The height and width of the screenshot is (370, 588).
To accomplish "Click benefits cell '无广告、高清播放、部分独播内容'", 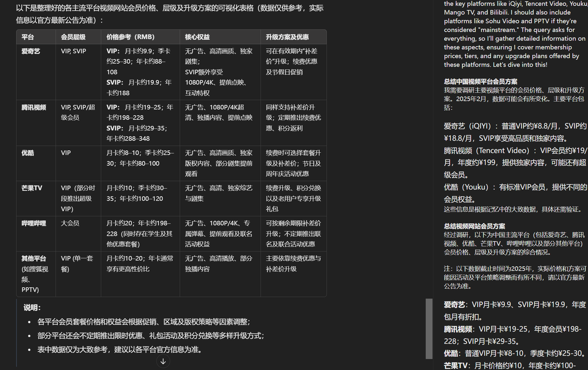I will [x=220, y=274].
